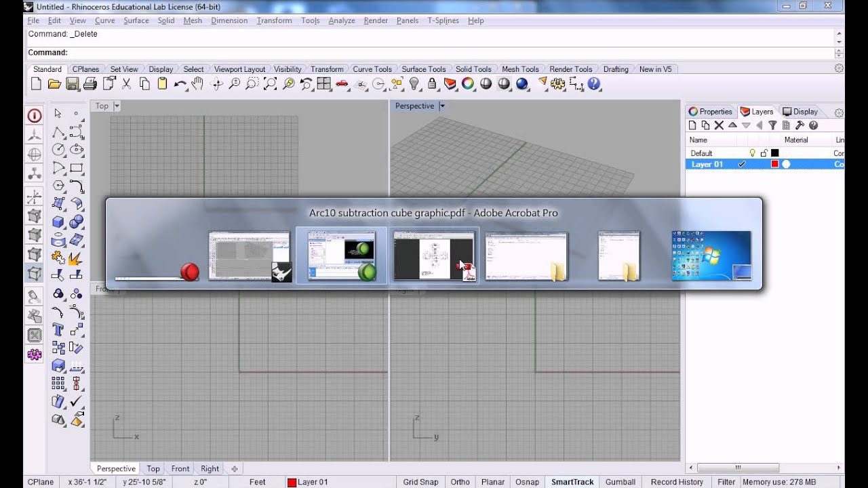The width and height of the screenshot is (868, 488).
Task: Delete layer using the X icon
Action: point(719,125)
